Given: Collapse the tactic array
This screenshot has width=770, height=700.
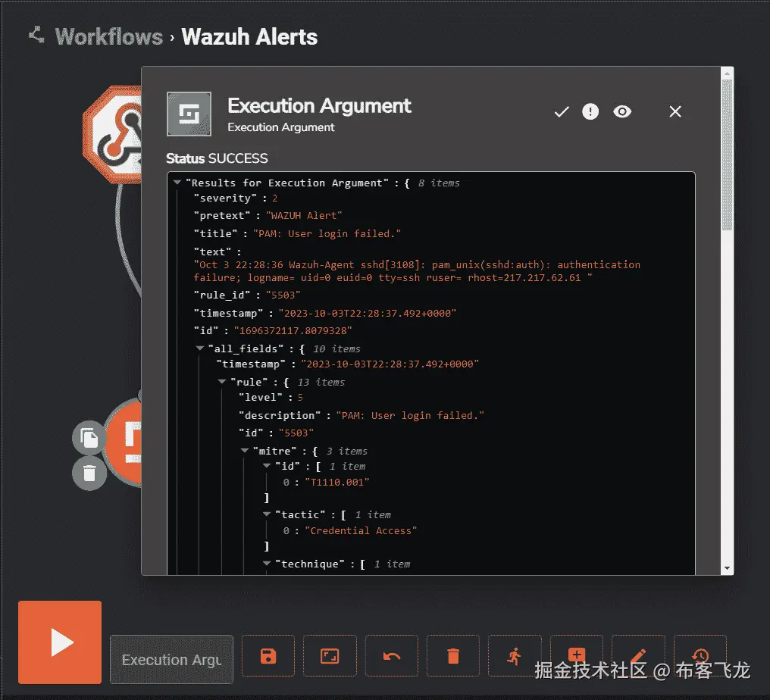Looking at the screenshot, I should point(267,514).
